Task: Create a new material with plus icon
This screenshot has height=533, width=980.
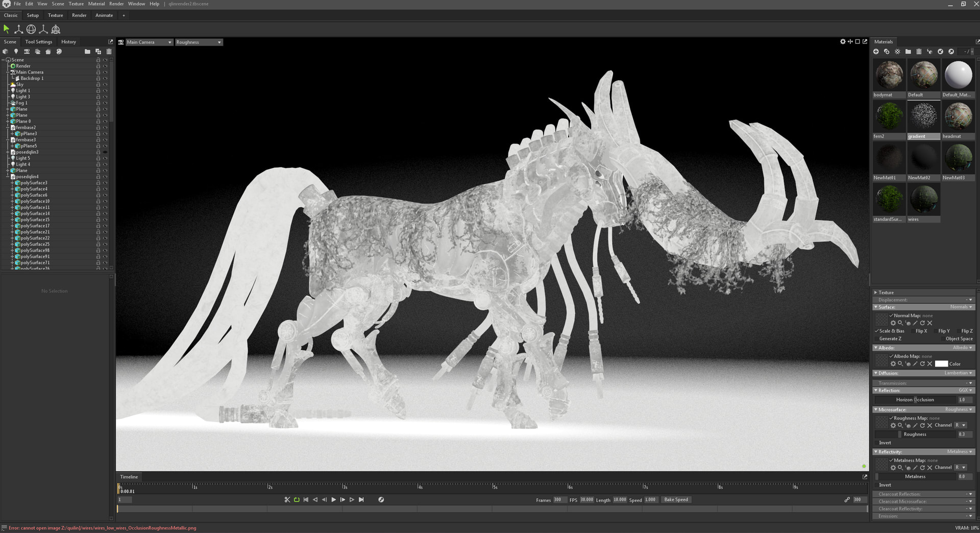Action: pos(876,52)
